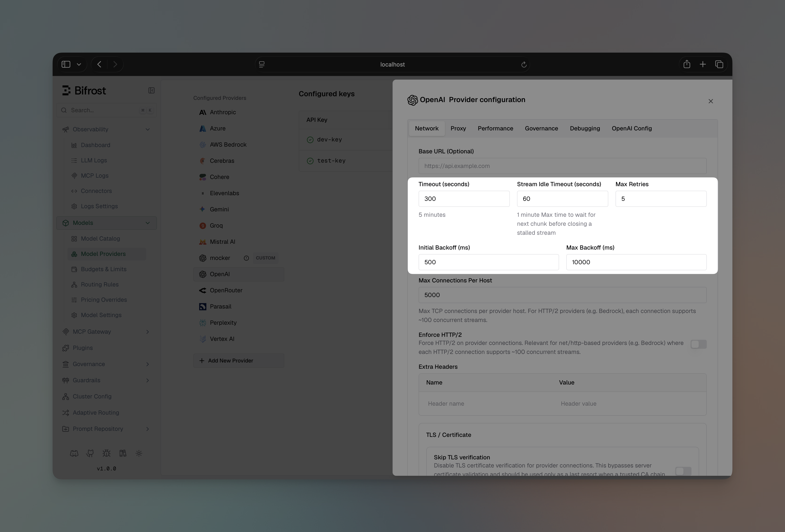Select the Perplexity provider
Screen dimensions: 785x532
click(239, 323)
